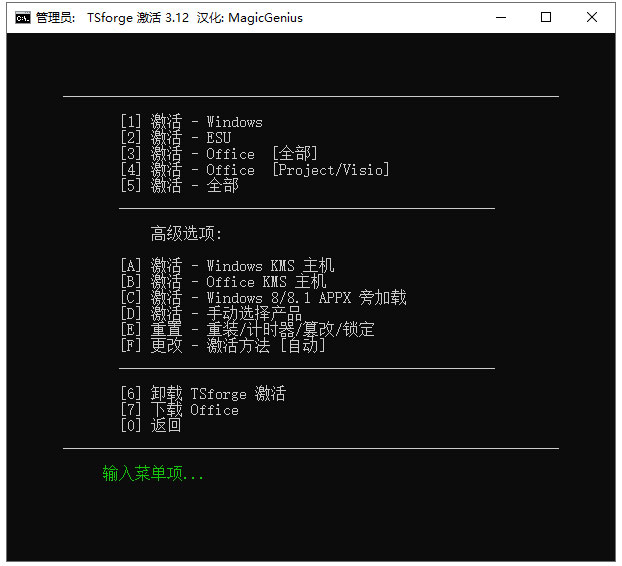Select menu line '[2] 激活 - ESU'

click(x=176, y=137)
